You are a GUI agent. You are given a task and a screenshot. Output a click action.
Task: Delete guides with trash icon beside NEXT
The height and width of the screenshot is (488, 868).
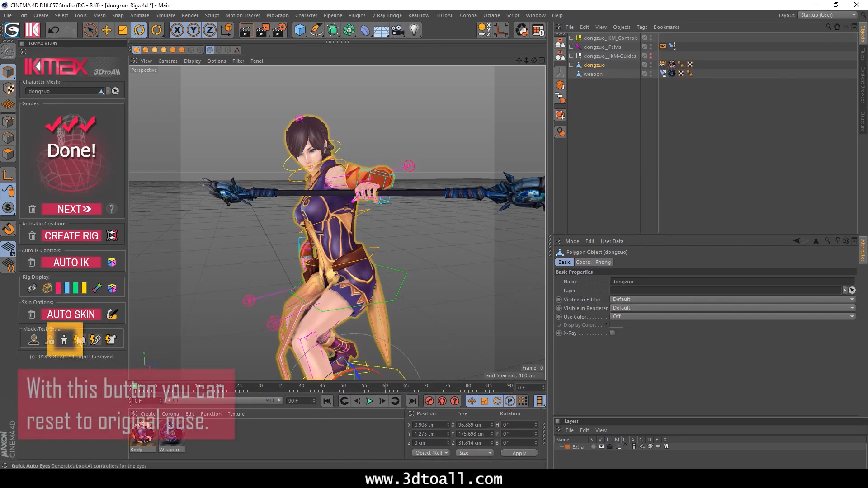[32, 209]
